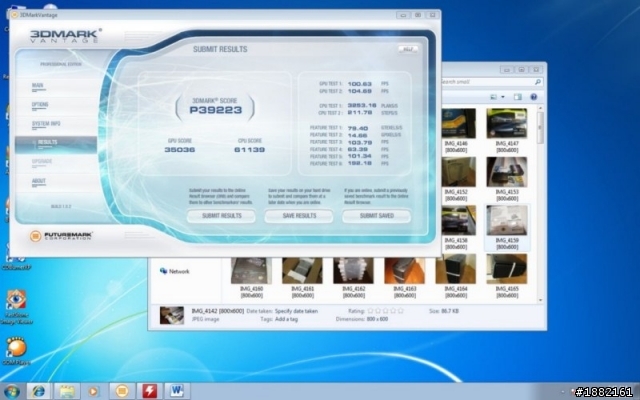This screenshot has width=640, height=400.
Task: Select the Results section in 3DMark sidebar
Action: click(56, 143)
